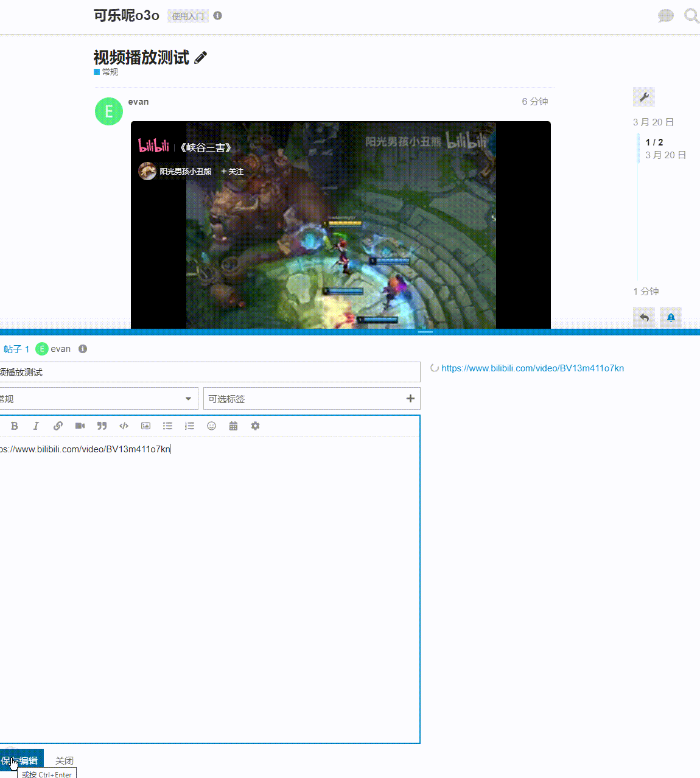The width and height of the screenshot is (700, 778).
Task: Click the evan username in composer header
Action: pos(60,349)
